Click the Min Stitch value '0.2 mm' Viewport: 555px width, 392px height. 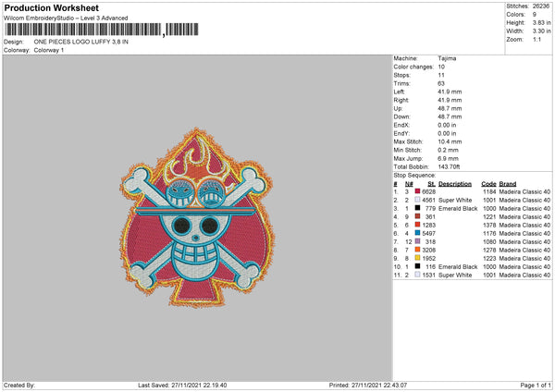click(x=448, y=150)
